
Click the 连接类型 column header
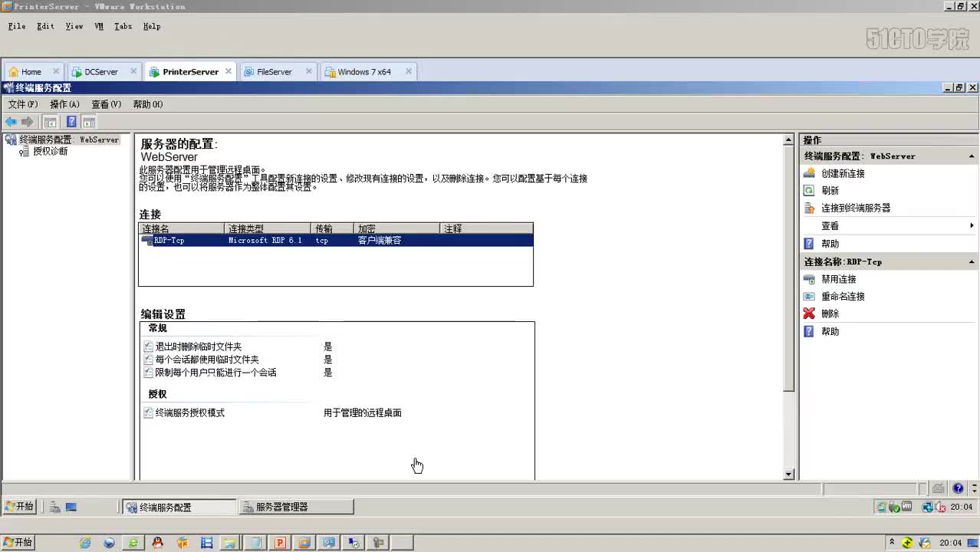click(268, 228)
